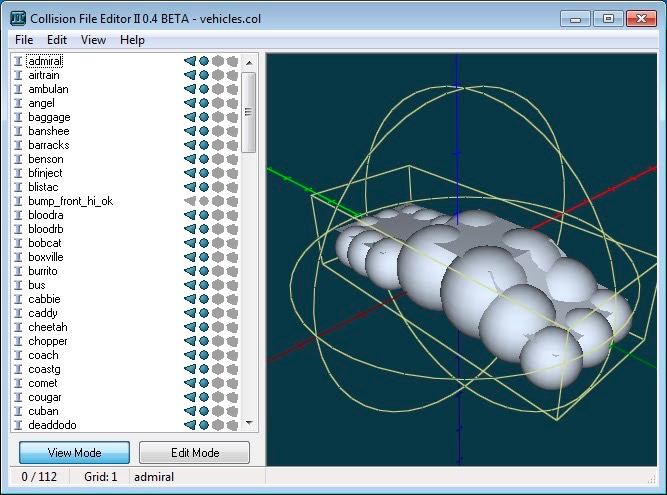Select the coach entry

click(43, 355)
